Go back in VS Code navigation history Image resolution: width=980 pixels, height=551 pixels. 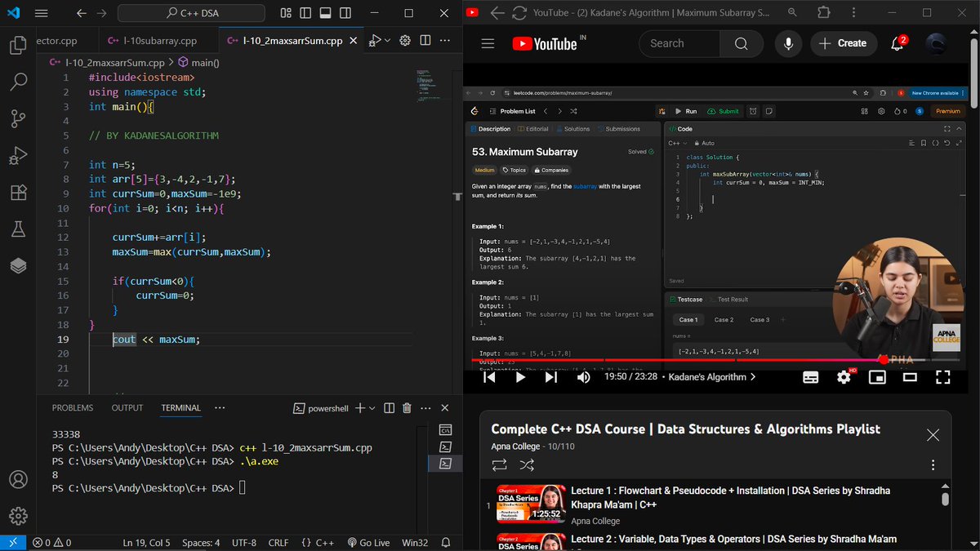[x=81, y=14]
